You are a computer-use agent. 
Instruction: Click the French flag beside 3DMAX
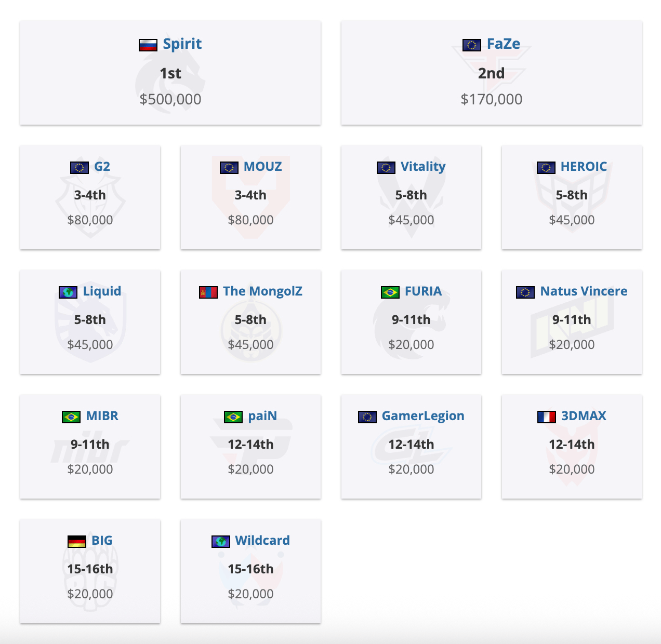(x=547, y=417)
